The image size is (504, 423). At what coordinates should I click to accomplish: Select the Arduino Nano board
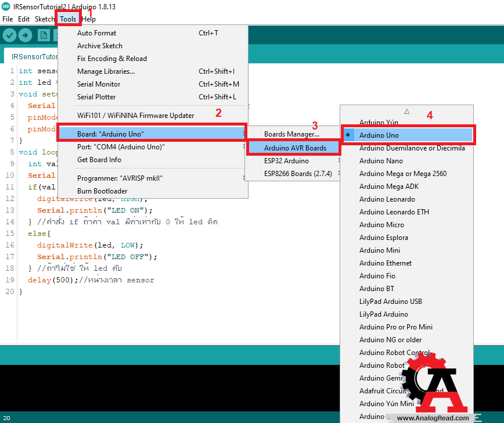[x=406, y=161]
